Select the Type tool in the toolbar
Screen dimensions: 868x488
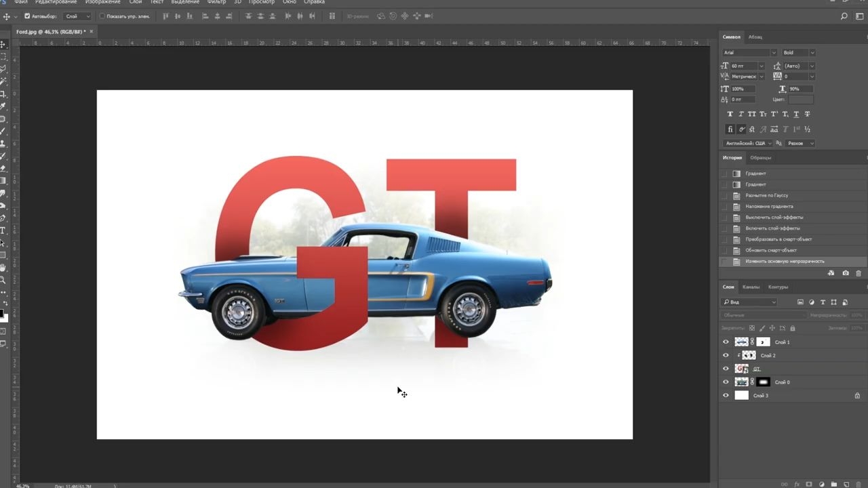(3, 230)
